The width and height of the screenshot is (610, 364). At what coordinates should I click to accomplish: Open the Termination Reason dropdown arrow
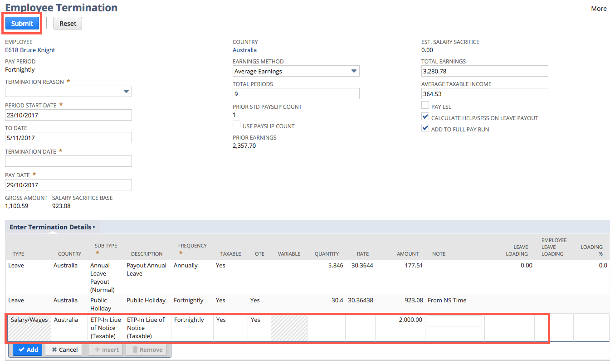pos(126,91)
